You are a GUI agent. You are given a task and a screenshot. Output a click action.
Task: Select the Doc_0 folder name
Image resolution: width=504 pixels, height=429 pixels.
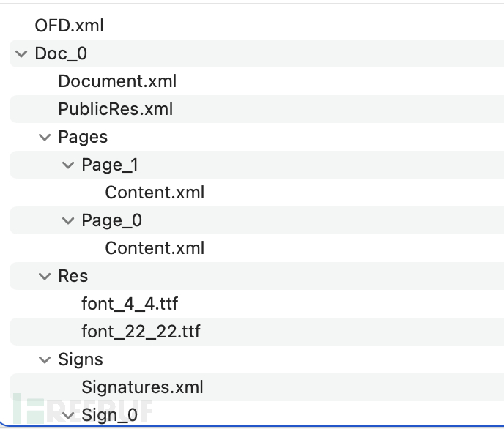click(61, 53)
